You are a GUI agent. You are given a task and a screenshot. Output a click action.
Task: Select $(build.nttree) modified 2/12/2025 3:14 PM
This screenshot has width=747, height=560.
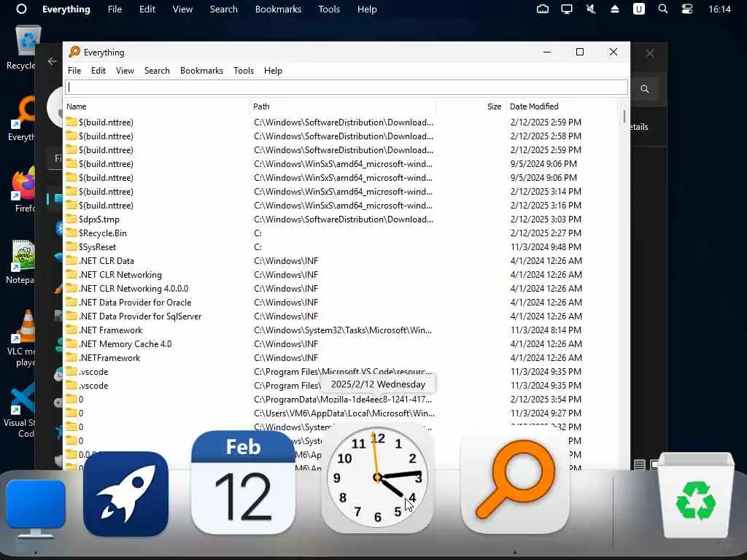pyautogui.click(x=340, y=192)
